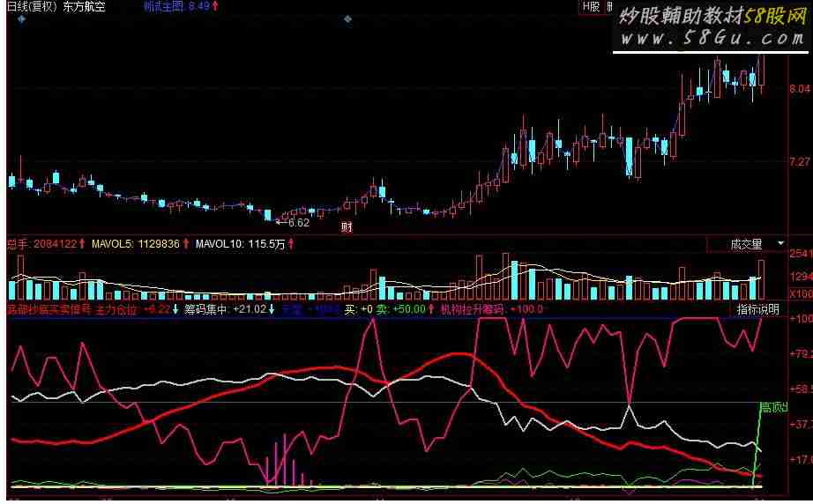Click the 指标说明 button
This screenshot has width=813, height=504.
757,310
